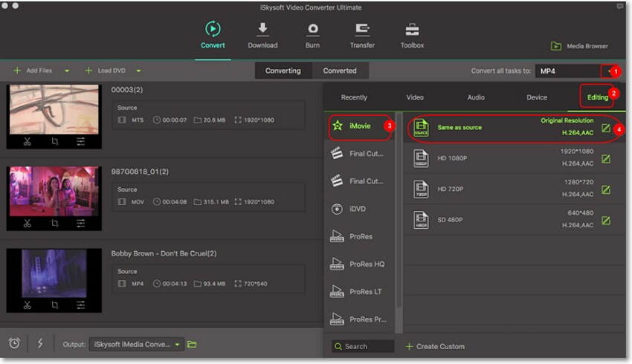Edit the HD 720P preset

click(x=606, y=189)
